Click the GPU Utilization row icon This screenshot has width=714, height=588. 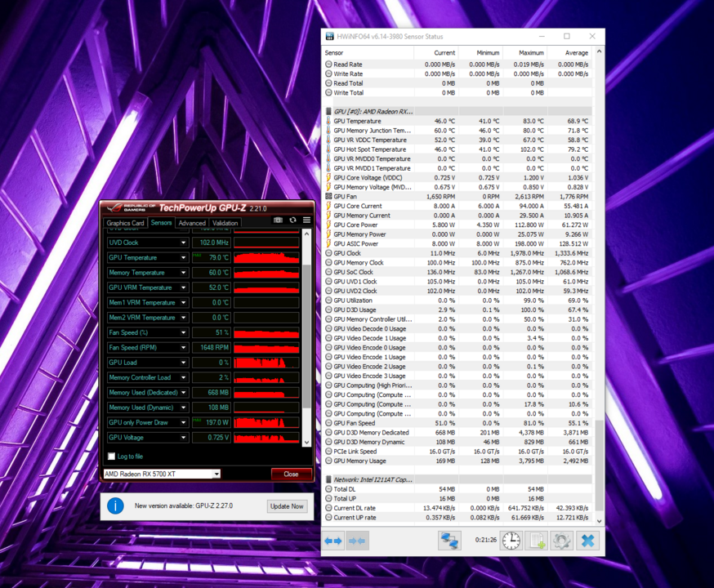[x=328, y=301]
